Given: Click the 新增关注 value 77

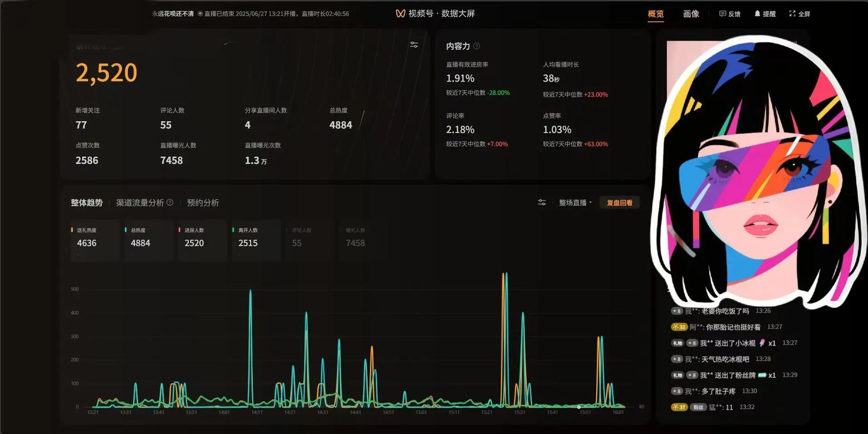Looking at the screenshot, I should [81, 125].
